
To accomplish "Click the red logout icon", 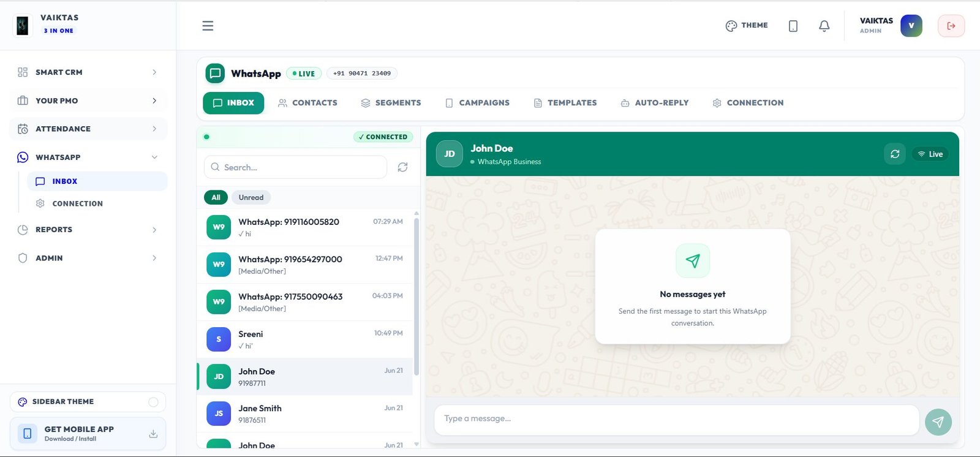I will coord(951,26).
